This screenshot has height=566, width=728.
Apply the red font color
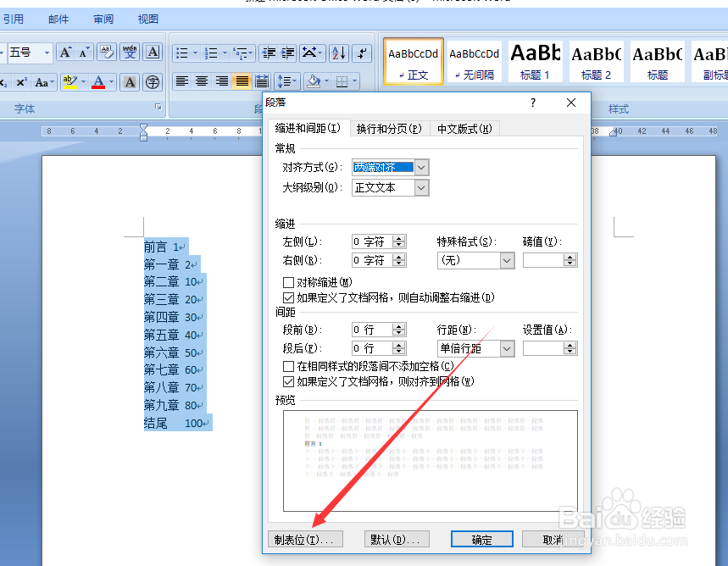tap(98, 82)
